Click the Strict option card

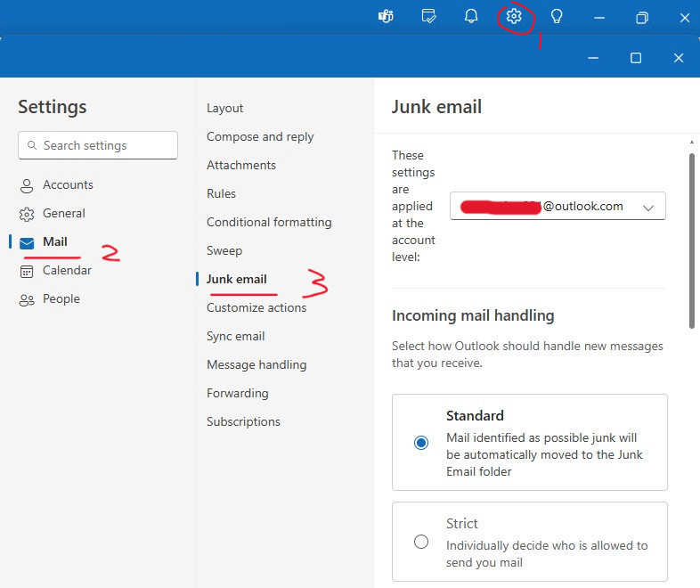pyautogui.click(x=530, y=542)
